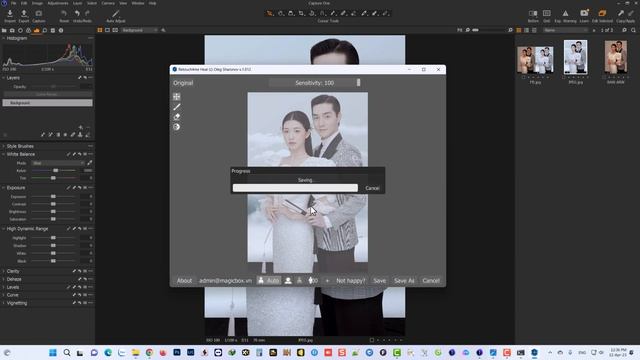This screenshot has height=360, width=640.
Task: Open the Background layer dropdown above the viewer
Action: [x=139, y=30]
